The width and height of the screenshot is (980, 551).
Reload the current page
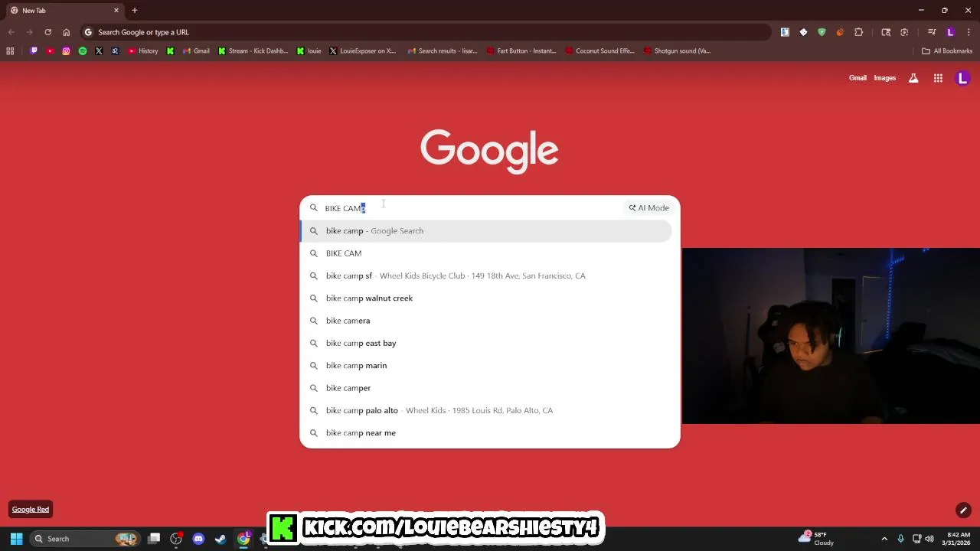47,32
